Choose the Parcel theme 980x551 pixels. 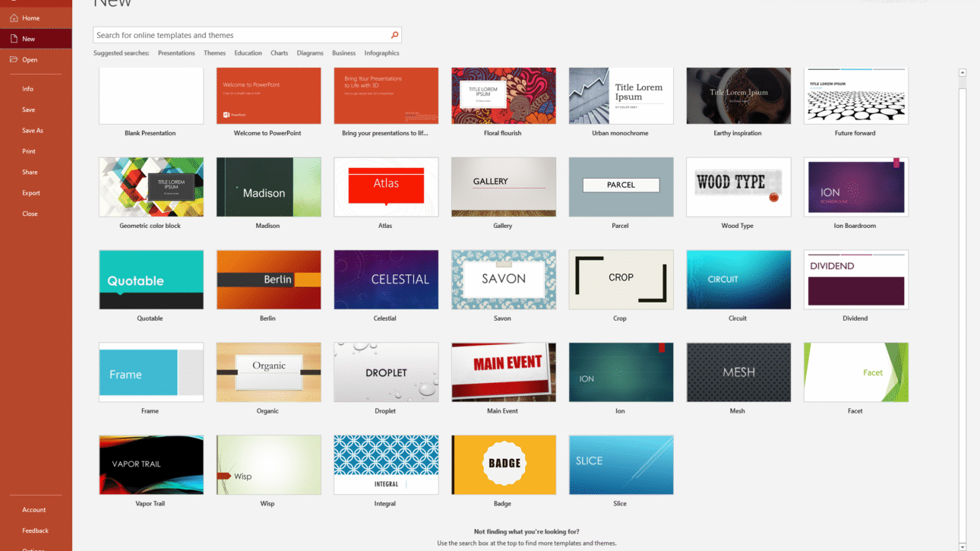[x=621, y=187]
